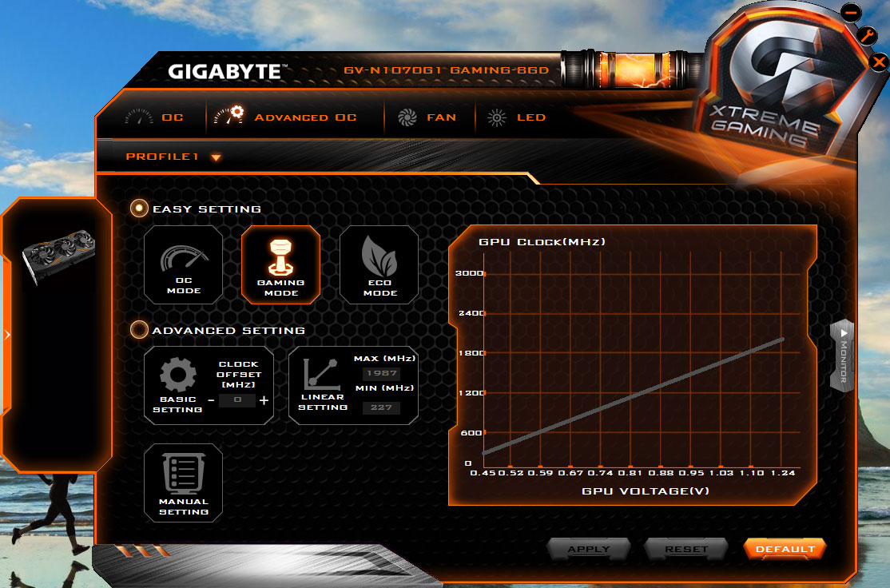Increase clock offset with plus button
Screen dimensions: 890x588
264,400
